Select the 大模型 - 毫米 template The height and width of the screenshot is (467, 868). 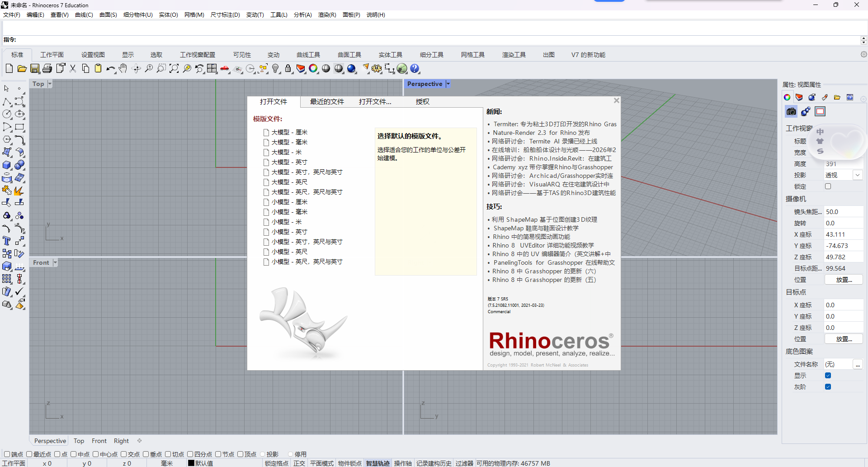(289, 142)
